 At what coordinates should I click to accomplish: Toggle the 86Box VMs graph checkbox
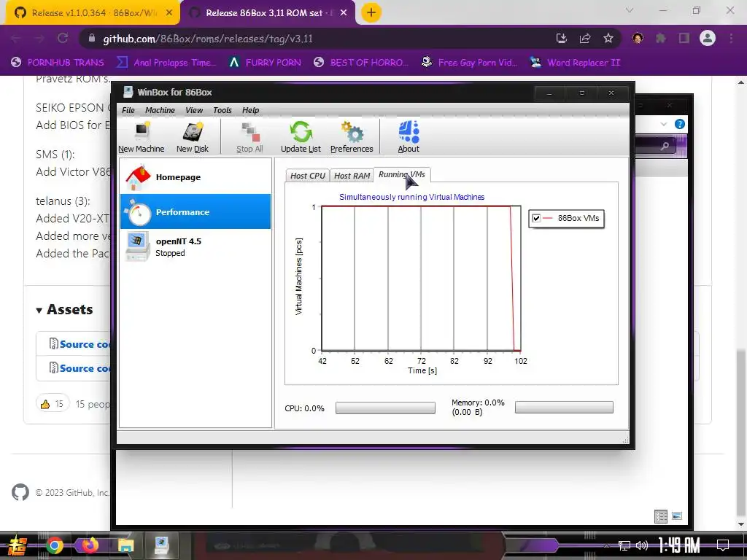[536, 218]
